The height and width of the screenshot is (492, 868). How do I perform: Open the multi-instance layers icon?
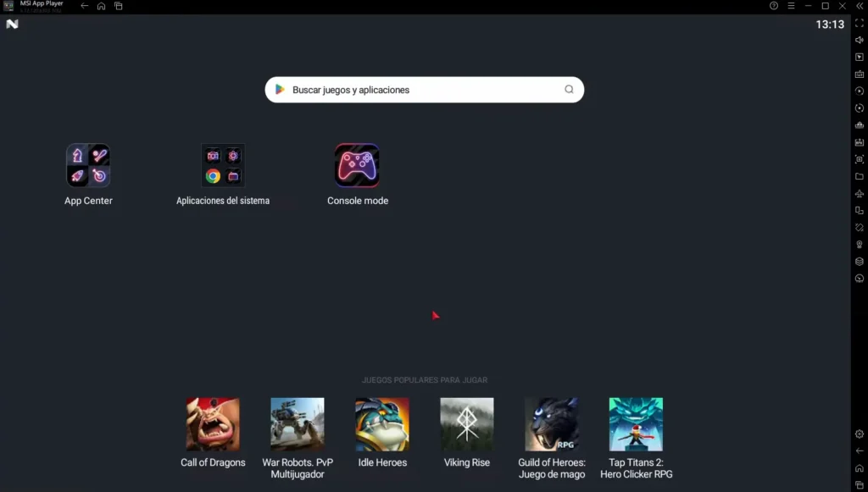(860, 262)
